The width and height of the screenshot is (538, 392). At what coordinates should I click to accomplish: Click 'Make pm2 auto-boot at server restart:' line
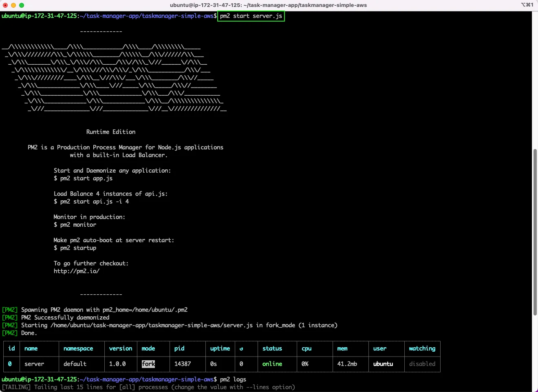coord(114,240)
